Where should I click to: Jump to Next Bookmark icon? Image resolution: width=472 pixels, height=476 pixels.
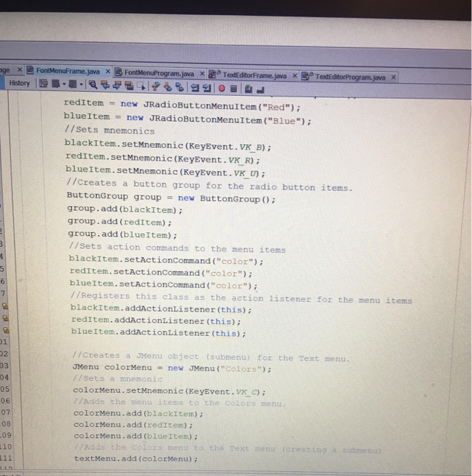(x=168, y=87)
